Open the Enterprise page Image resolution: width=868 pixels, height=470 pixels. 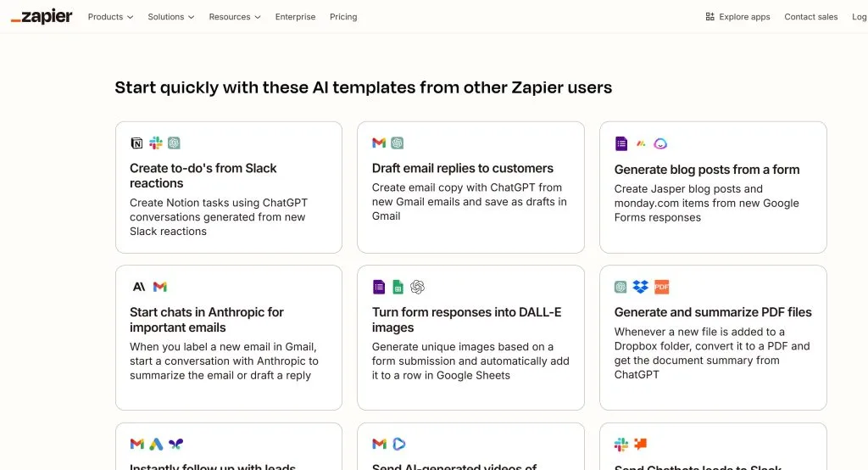click(295, 17)
